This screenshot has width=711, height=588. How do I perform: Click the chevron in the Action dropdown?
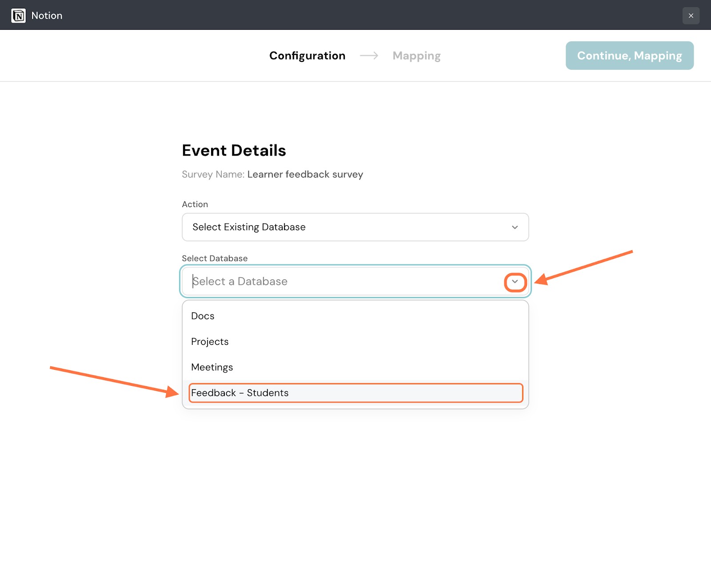515,227
